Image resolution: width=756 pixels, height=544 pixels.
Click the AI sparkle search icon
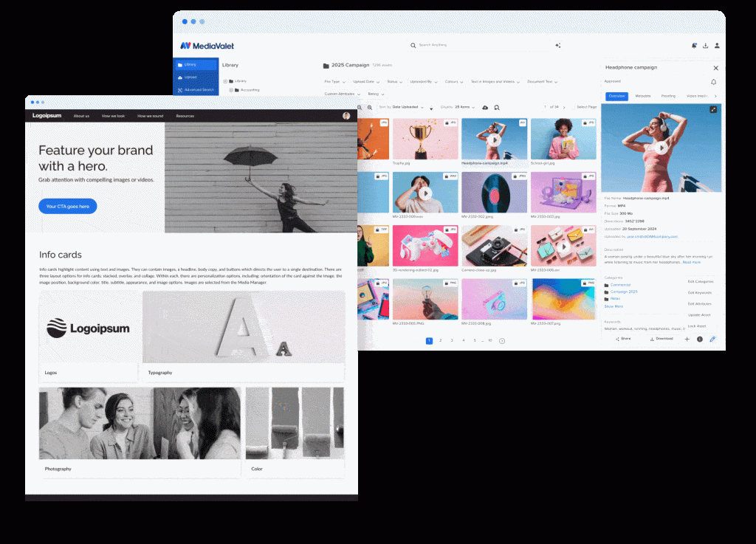point(558,46)
